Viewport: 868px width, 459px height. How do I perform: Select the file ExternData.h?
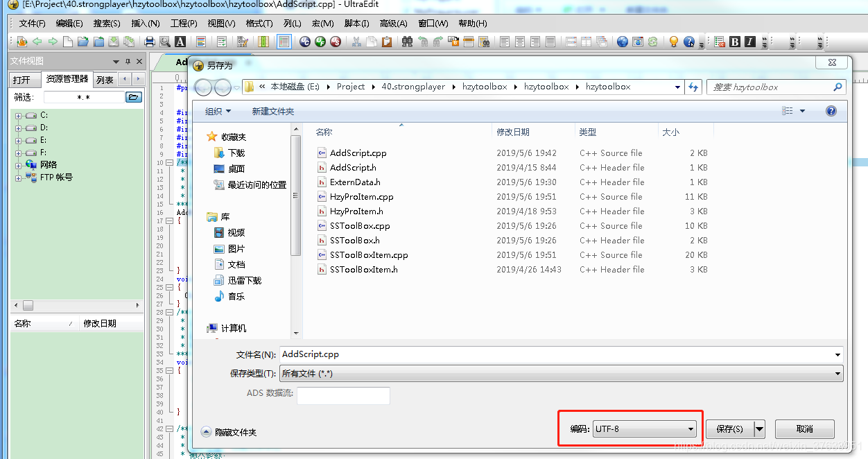(355, 182)
